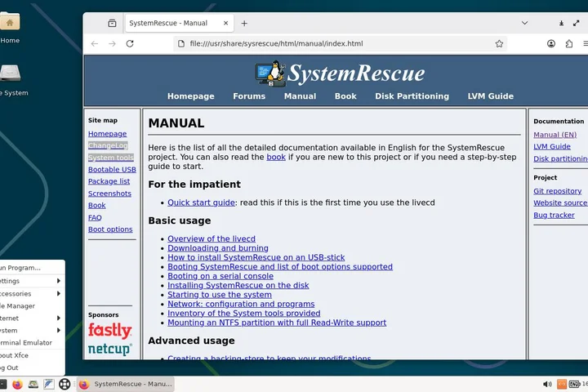Open the File System drive desktop icon
This screenshot has height=392, width=588.
(10, 73)
